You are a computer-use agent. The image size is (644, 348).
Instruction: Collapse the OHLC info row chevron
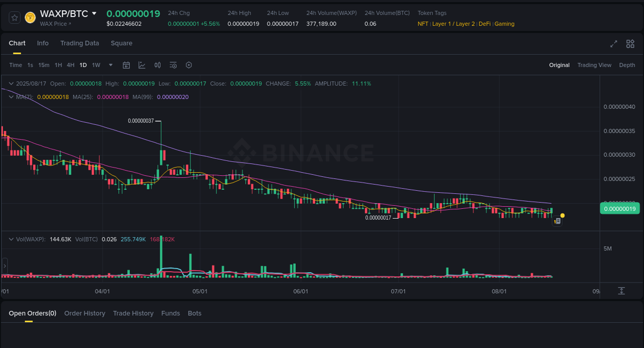(10, 83)
